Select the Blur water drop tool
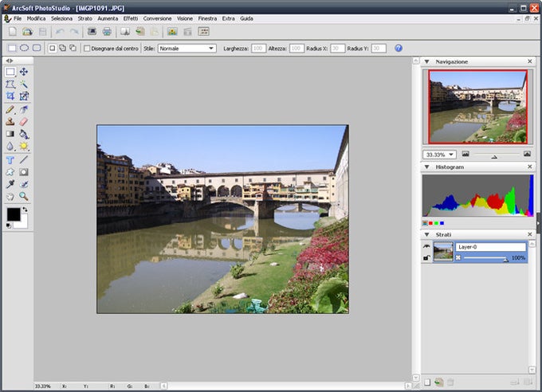 [x=10, y=147]
